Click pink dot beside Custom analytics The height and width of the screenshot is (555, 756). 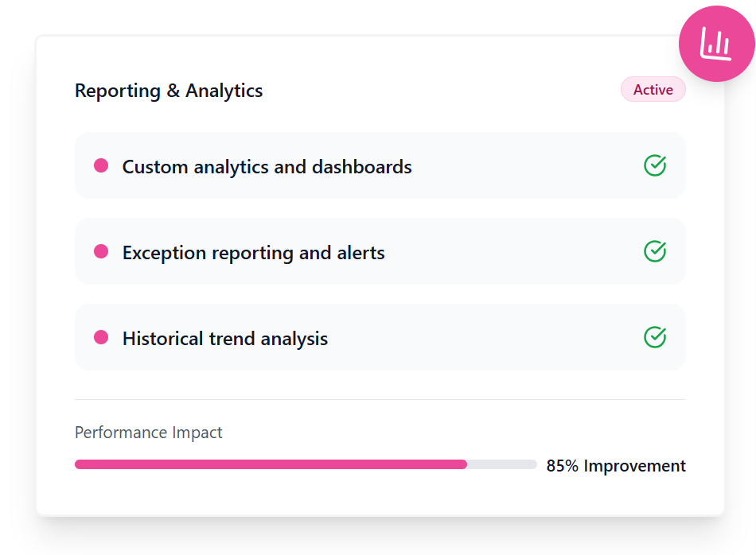click(101, 165)
